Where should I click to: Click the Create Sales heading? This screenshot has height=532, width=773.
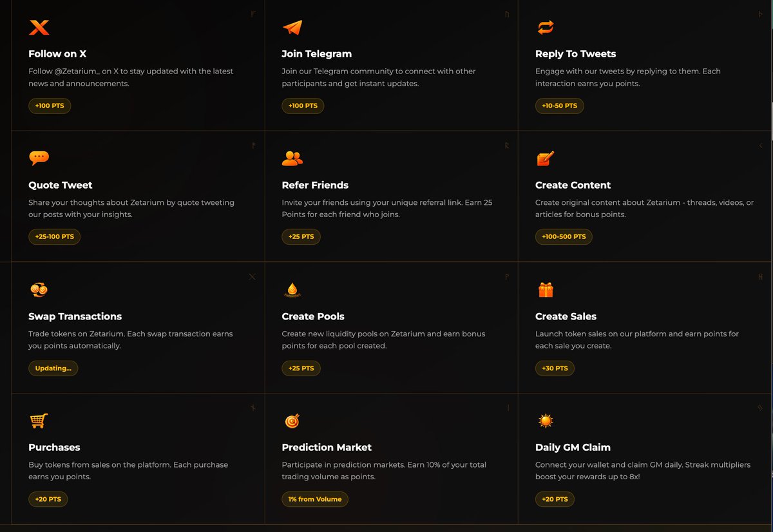click(x=566, y=316)
